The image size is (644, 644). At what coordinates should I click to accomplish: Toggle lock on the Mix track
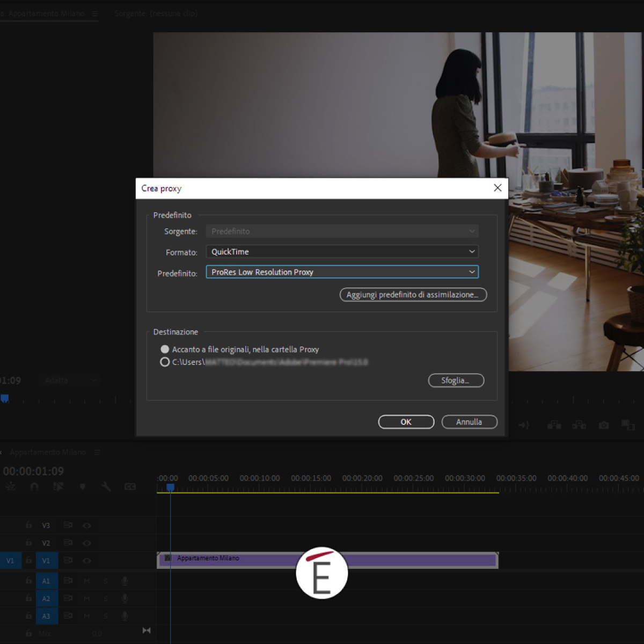pos(29,633)
